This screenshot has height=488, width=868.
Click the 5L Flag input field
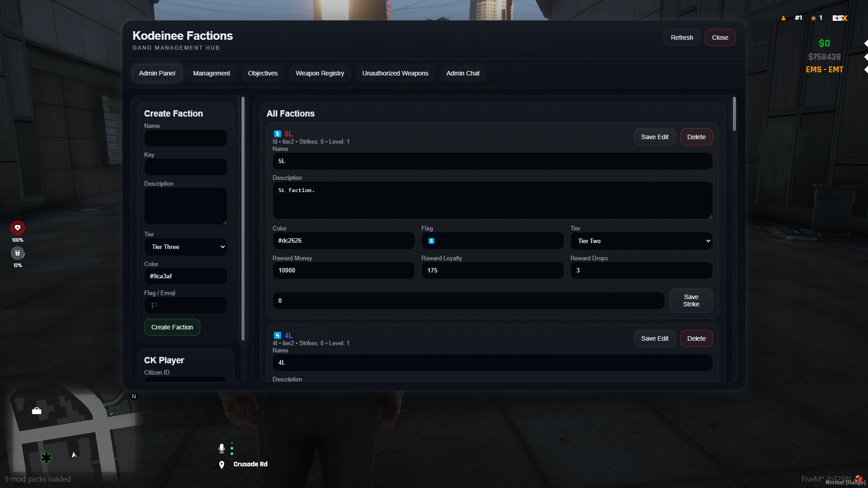(492, 241)
